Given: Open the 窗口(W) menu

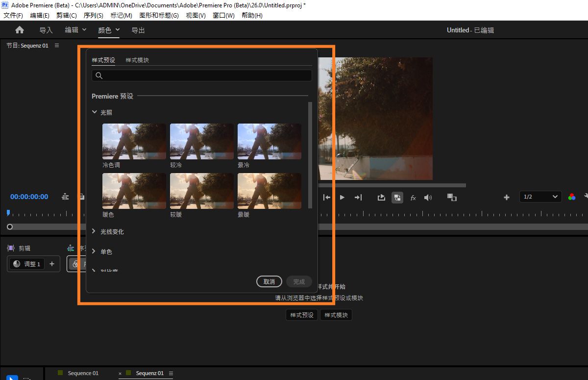Looking at the screenshot, I should point(223,15).
